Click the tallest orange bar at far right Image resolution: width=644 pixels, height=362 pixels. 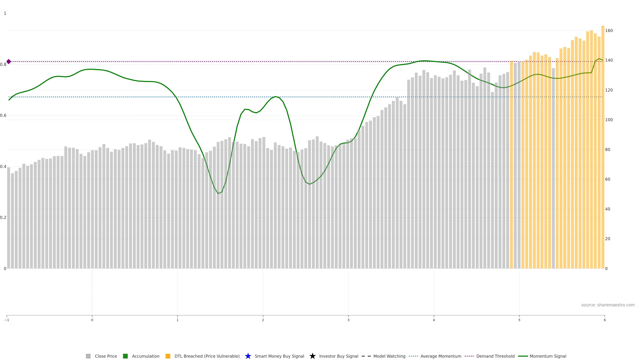click(603, 150)
